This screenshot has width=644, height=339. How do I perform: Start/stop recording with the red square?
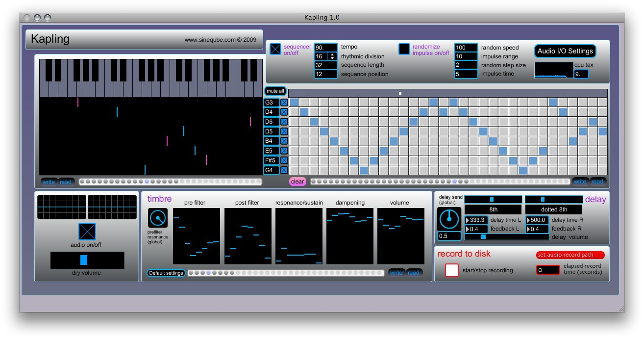452,270
